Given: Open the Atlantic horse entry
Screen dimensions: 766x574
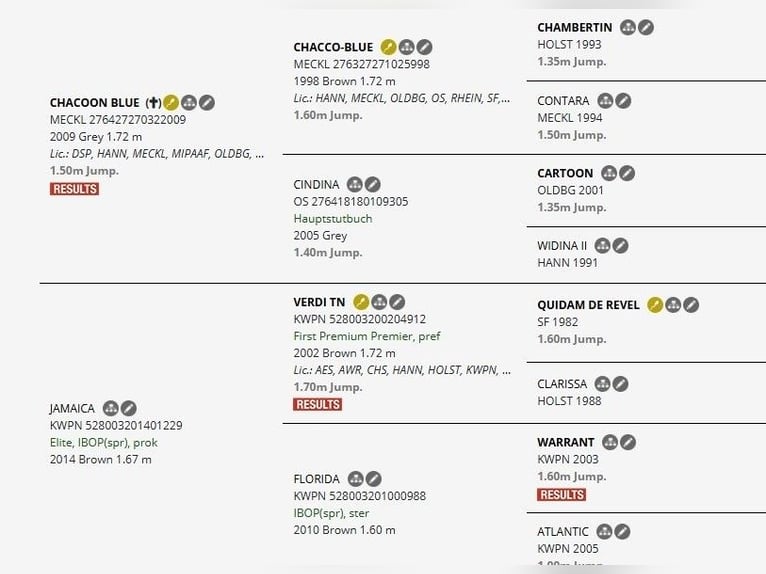Looking at the screenshot, I should [x=564, y=531].
